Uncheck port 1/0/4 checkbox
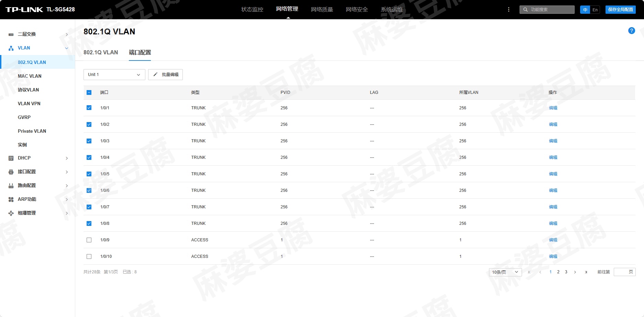 [x=89, y=157]
